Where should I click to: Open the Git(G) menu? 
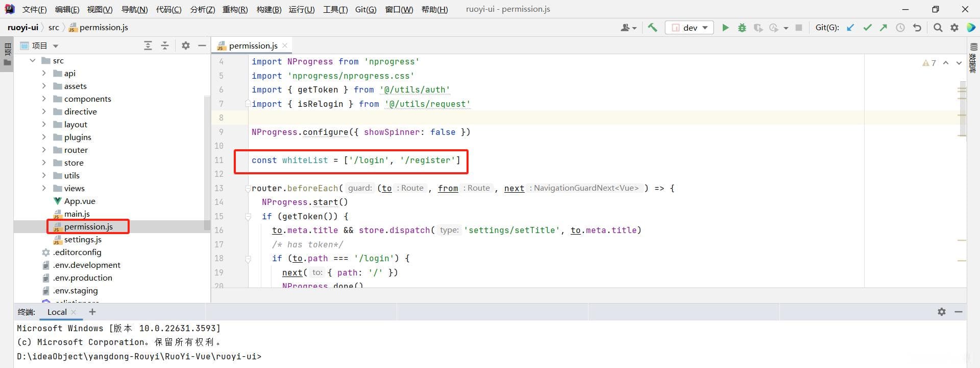pyautogui.click(x=365, y=9)
